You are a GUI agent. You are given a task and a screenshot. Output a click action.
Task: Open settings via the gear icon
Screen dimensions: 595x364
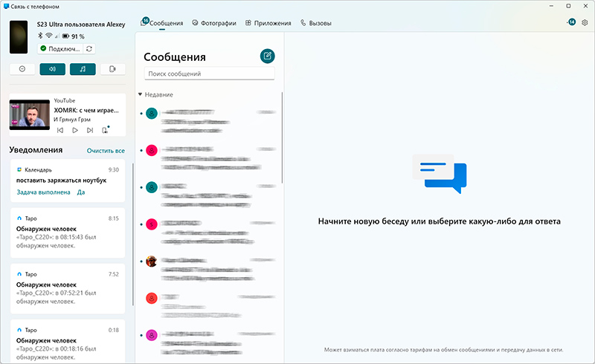click(585, 23)
